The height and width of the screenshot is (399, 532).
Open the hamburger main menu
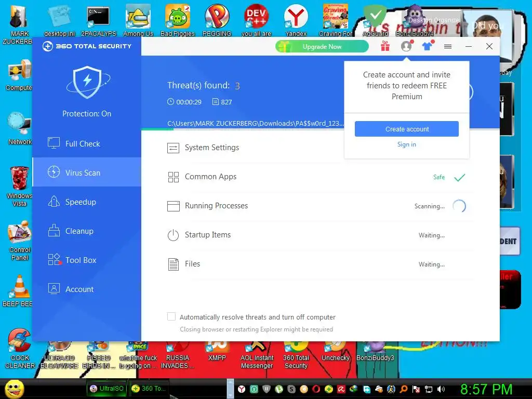[x=448, y=46]
